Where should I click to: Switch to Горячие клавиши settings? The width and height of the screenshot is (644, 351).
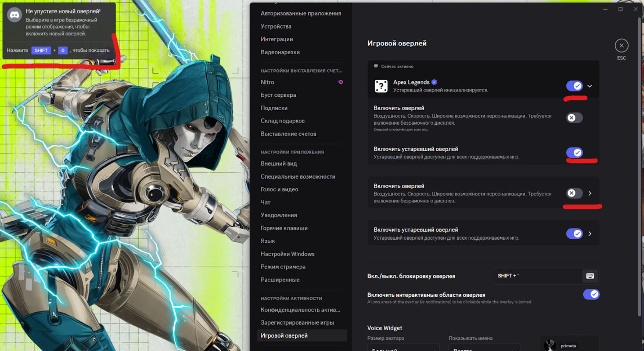click(284, 228)
